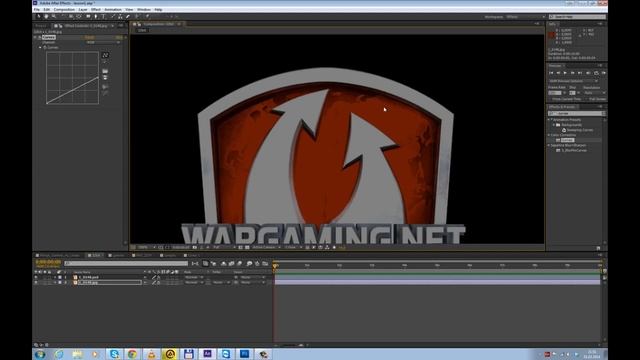This screenshot has width=640, height=360.
Task: Open the Composition Mini-Flowchart in timeline
Action: (195, 264)
